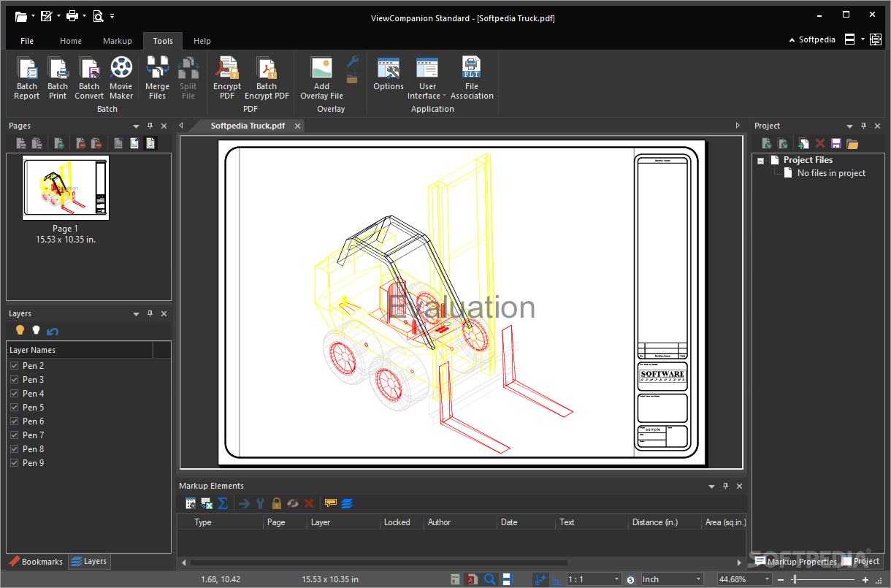891x588 pixels.
Task: Open the Batch Convert tool
Action: pyautogui.click(x=89, y=79)
